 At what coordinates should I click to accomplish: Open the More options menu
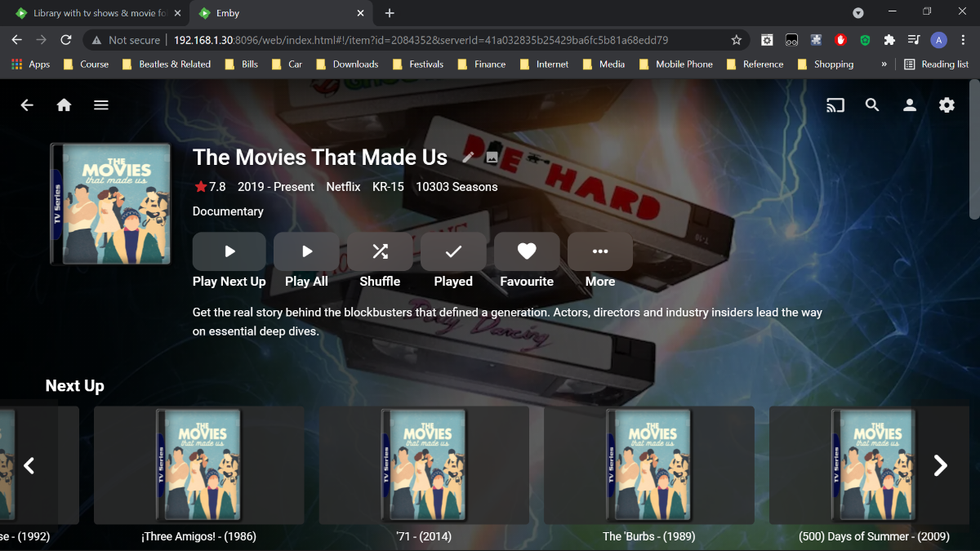(x=600, y=251)
